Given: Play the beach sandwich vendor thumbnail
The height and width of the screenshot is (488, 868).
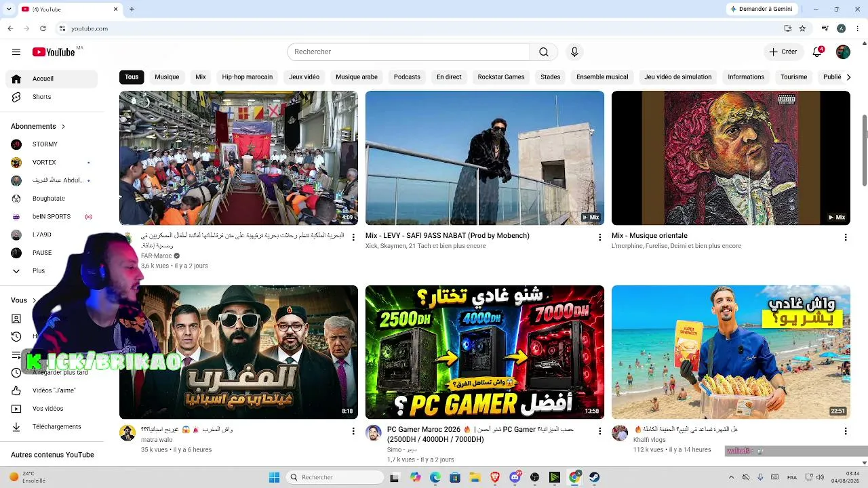Looking at the screenshot, I should [x=731, y=352].
